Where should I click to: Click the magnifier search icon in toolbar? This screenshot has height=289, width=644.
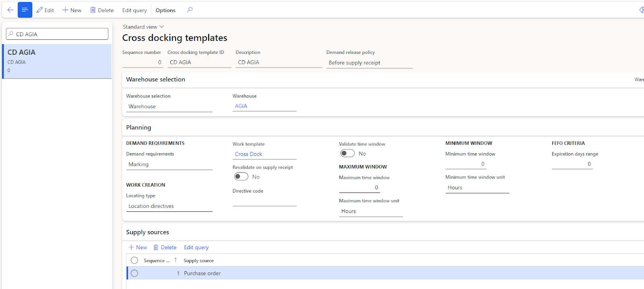[x=190, y=10]
